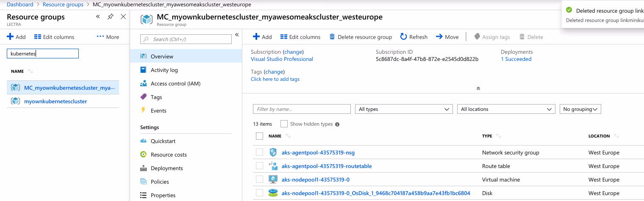
Task: Click the Delete resource group trash icon
Action: tap(332, 37)
